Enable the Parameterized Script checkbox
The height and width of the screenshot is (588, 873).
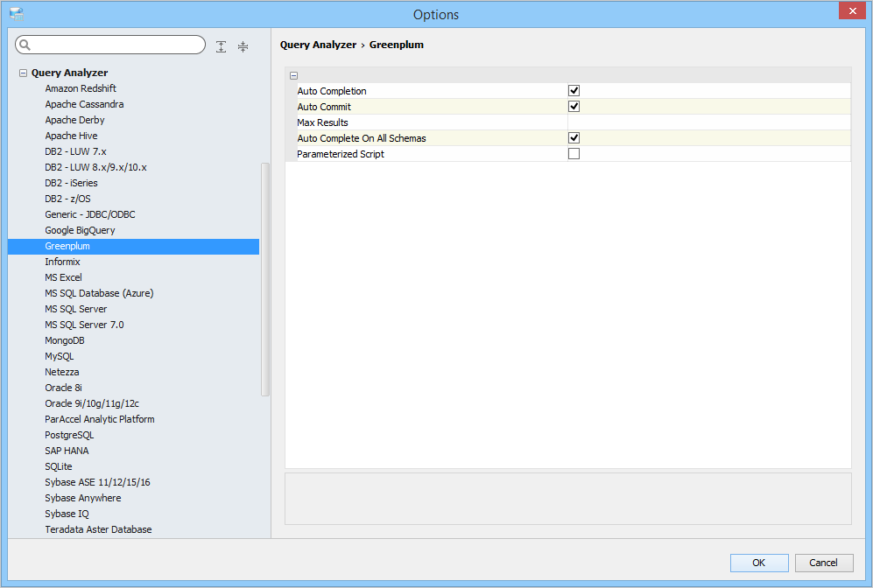[574, 153]
